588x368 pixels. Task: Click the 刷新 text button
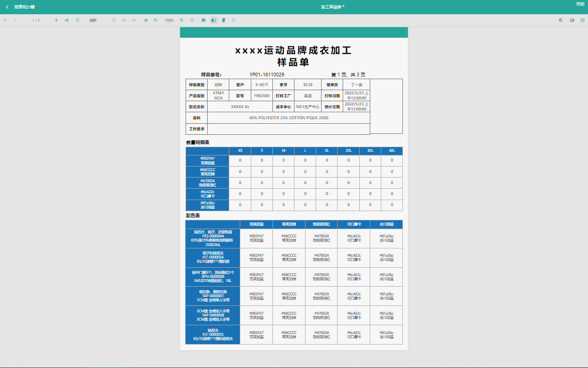[93, 20]
